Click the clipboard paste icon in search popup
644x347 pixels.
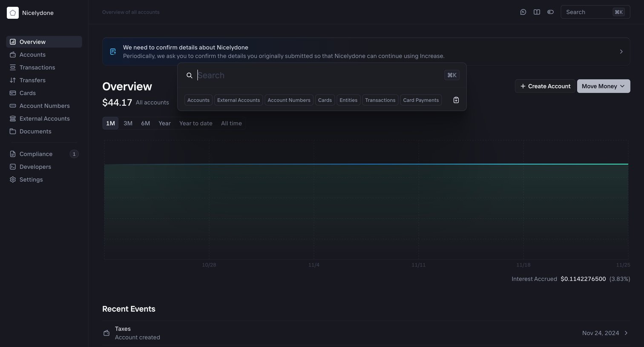[x=456, y=100]
